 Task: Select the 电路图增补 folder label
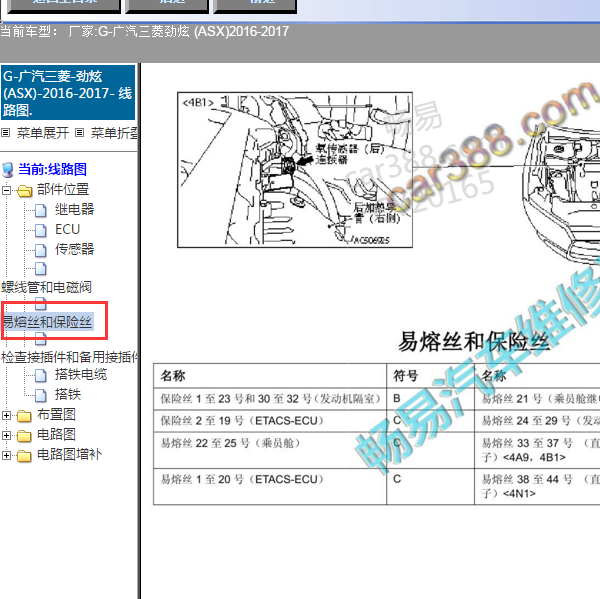(x=69, y=454)
